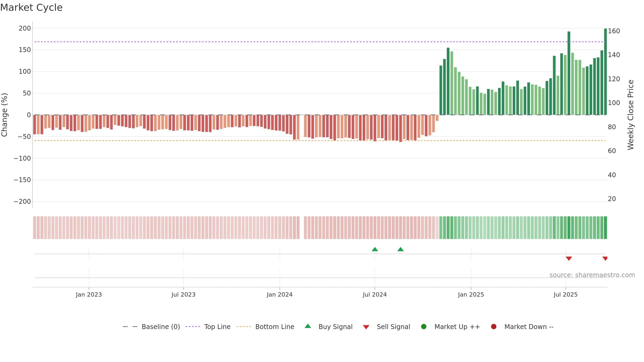Toggle the Top Line legend item
Image resolution: width=644 pixels, height=362 pixels.
(208, 327)
